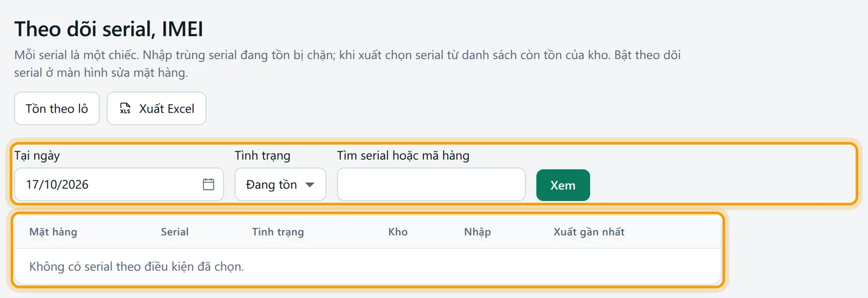
Task: Click the serial search input box
Action: click(x=431, y=184)
